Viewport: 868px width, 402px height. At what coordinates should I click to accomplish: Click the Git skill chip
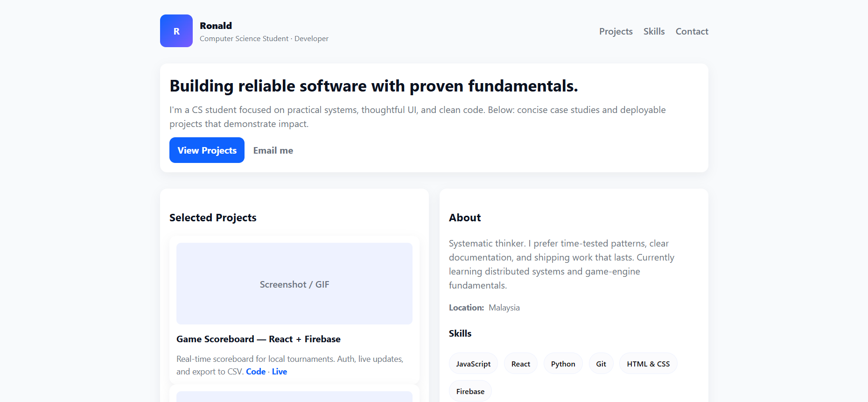[x=601, y=364]
